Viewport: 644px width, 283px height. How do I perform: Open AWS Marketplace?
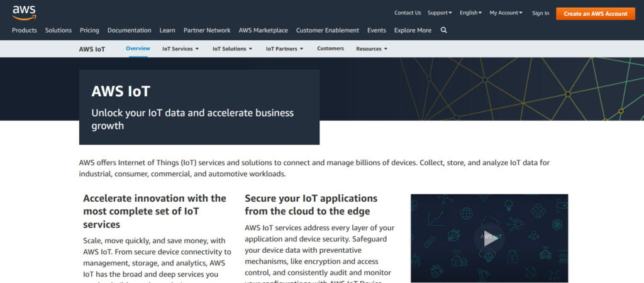tap(264, 30)
